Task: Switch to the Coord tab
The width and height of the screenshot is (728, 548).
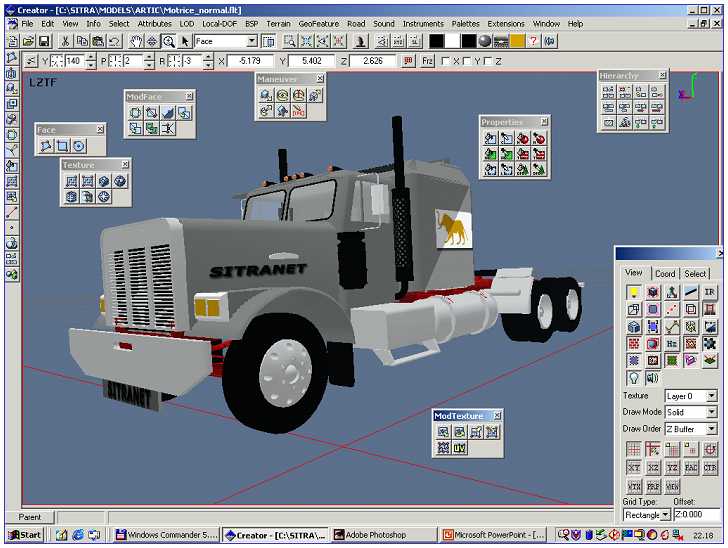Action: pos(665,274)
